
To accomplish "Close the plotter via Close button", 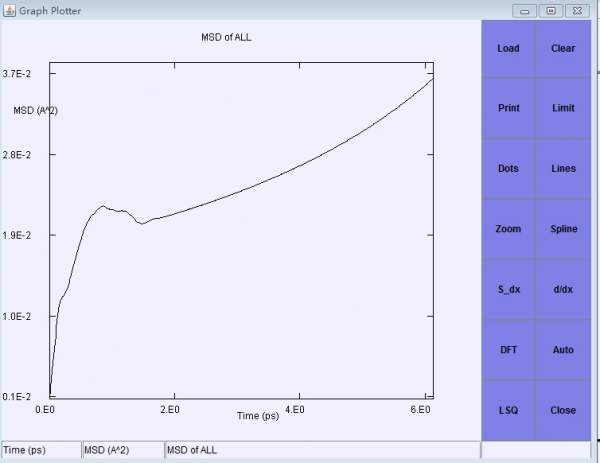I will tap(563, 410).
